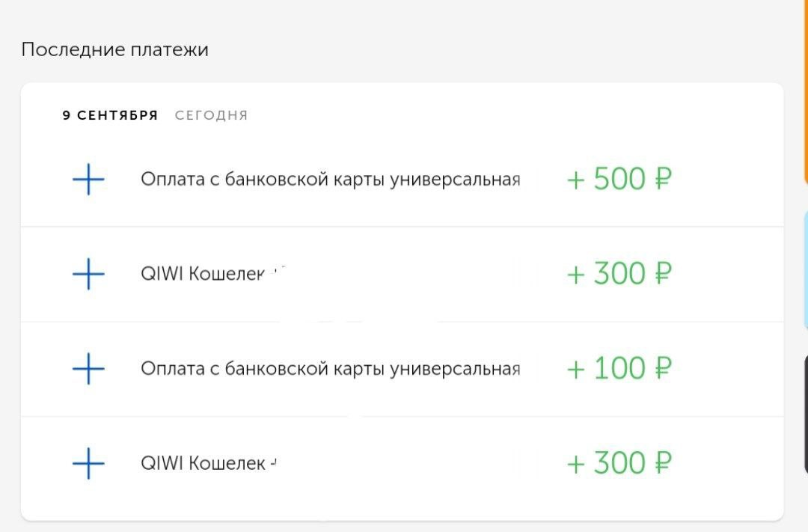Select the upper QIWI Кошелек payment title
Image resolution: width=808 pixels, height=532 pixels.
pyautogui.click(x=203, y=274)
